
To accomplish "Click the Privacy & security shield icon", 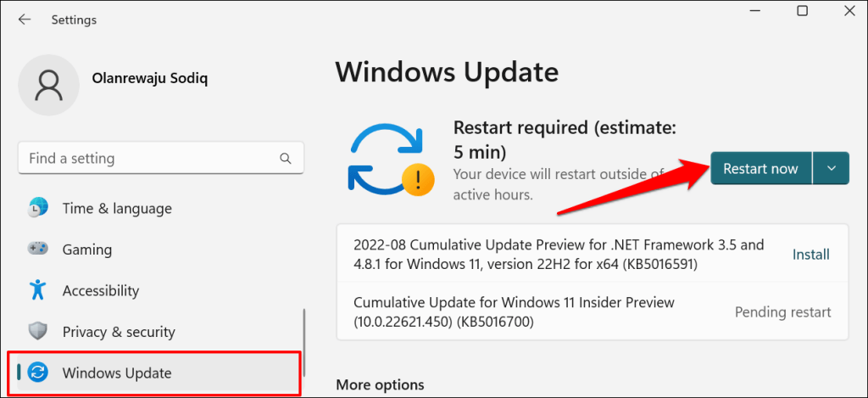I will pyautogui.click(x=38, y=332).
